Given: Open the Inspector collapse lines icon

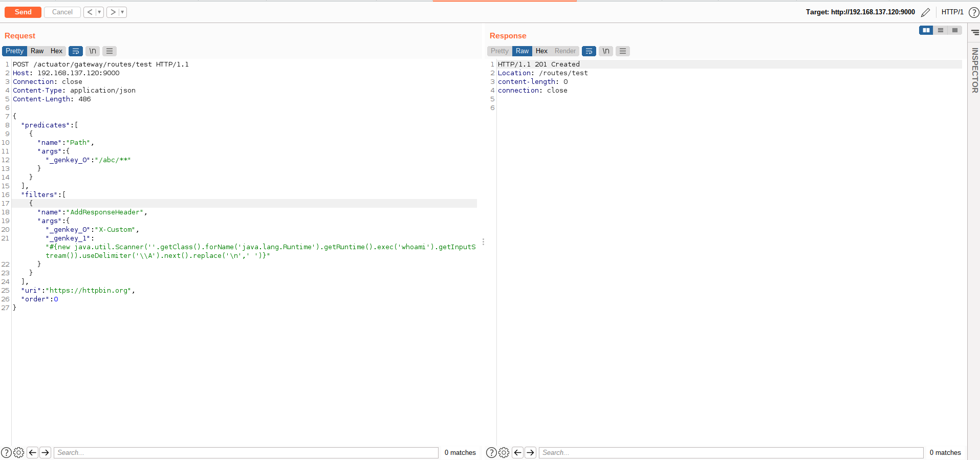Looking at the screenshot, I should click(975, 32).
